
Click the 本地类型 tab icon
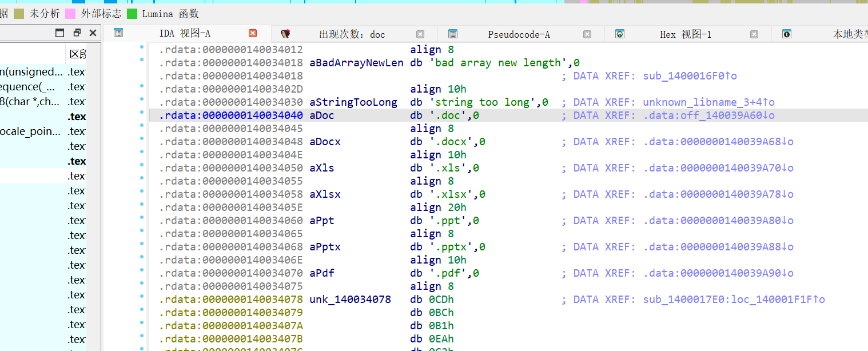tap(787, 34)
